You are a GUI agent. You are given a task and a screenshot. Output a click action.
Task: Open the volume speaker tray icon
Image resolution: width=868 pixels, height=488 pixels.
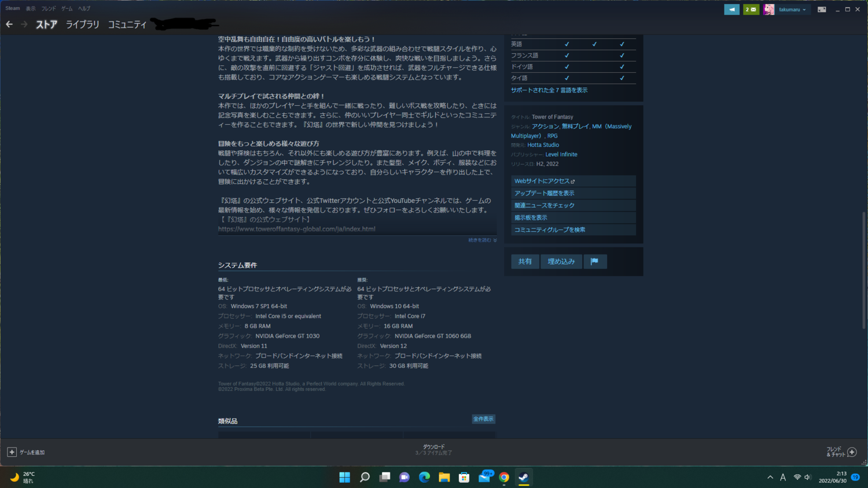click(808, 477)
